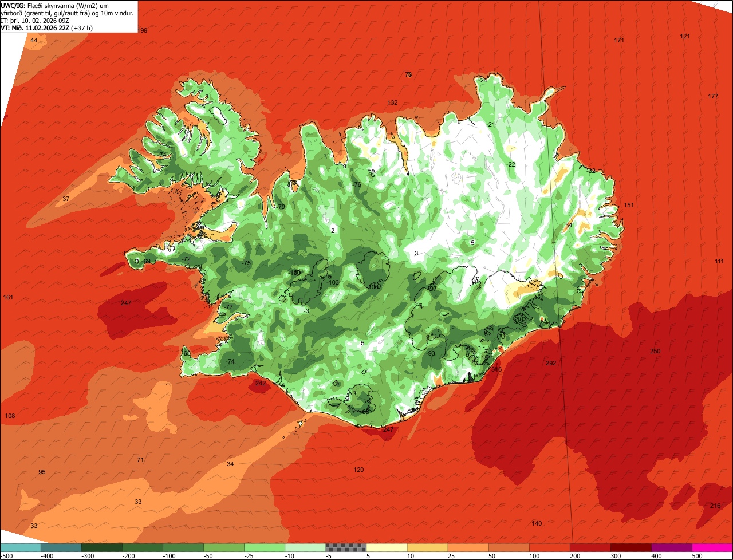Click the legend swatch between 10 and 25
Image resolution: width=733 pixels, height=560 pixels.
pyautogui.click(x=427, y=547)
